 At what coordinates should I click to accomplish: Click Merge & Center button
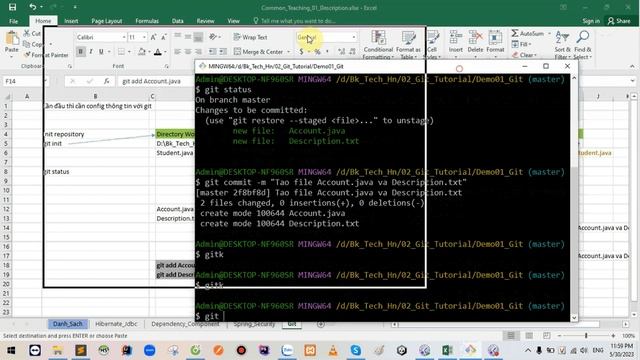[258, 52]
